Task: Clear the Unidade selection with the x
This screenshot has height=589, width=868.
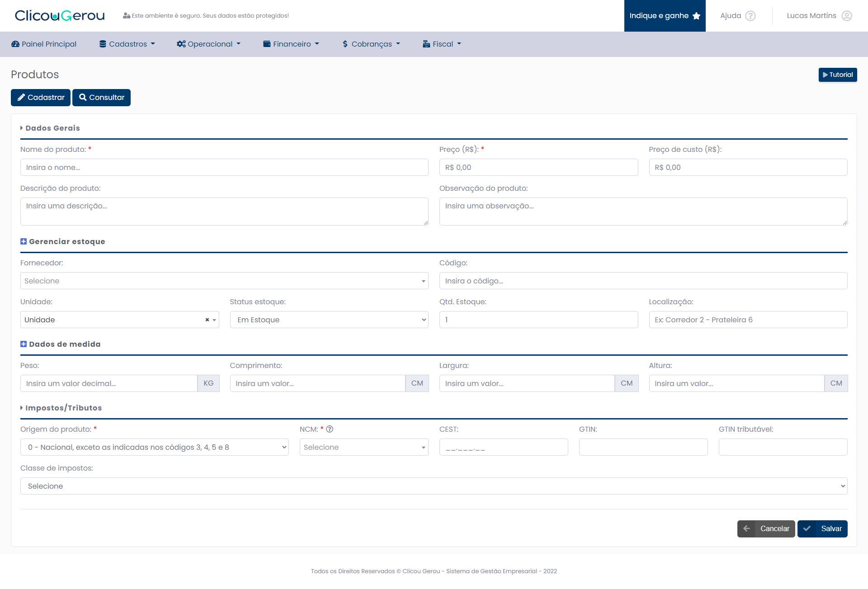Action: pyautogui.click(x=207, y=320)
